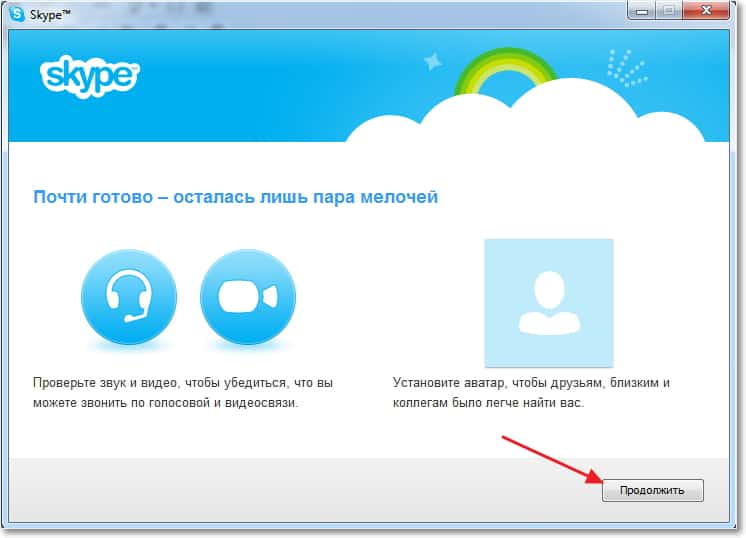
Task: Close the Skype window
Action: (x=706, y=10)
